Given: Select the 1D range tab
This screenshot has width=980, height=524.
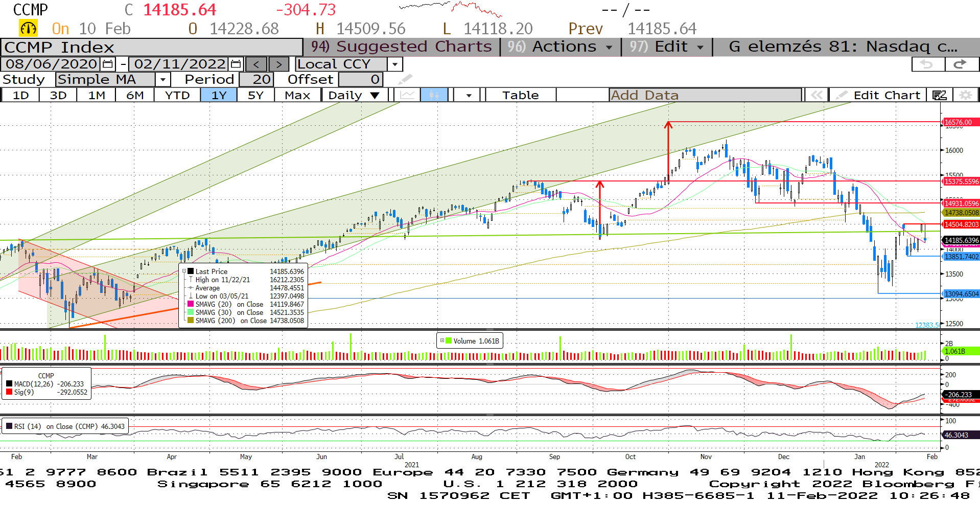Looking at the screenshot, I should pyautogui.click(x=20, y=95).
